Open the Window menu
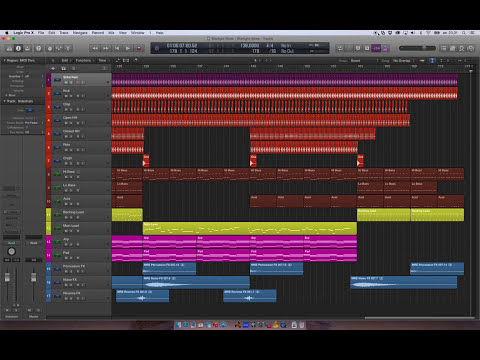 pos(137,33)
